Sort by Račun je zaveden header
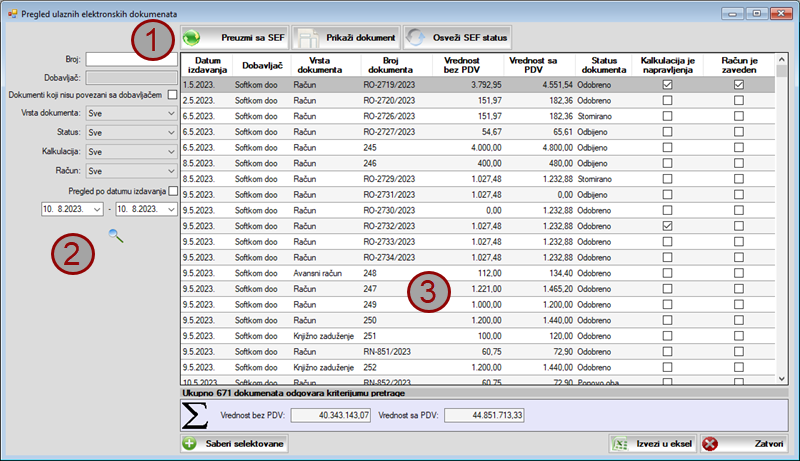 [x=739, y=65]
